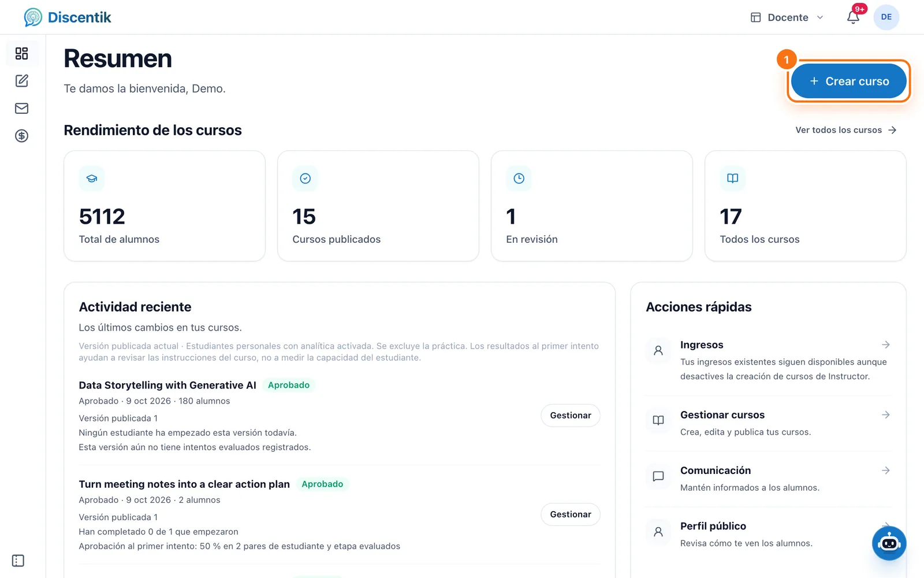The width and height of the screenshot is (924, 578).
Task: Toggle the sidebar collapse panel icon
Action: pos(18,561)
